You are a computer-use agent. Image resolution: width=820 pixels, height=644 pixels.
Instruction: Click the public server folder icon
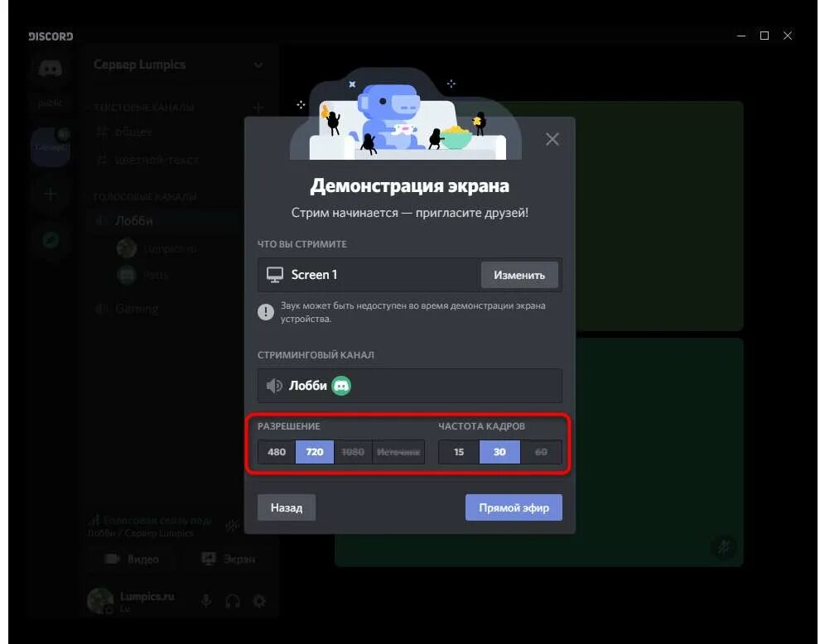tap(51, 103)
